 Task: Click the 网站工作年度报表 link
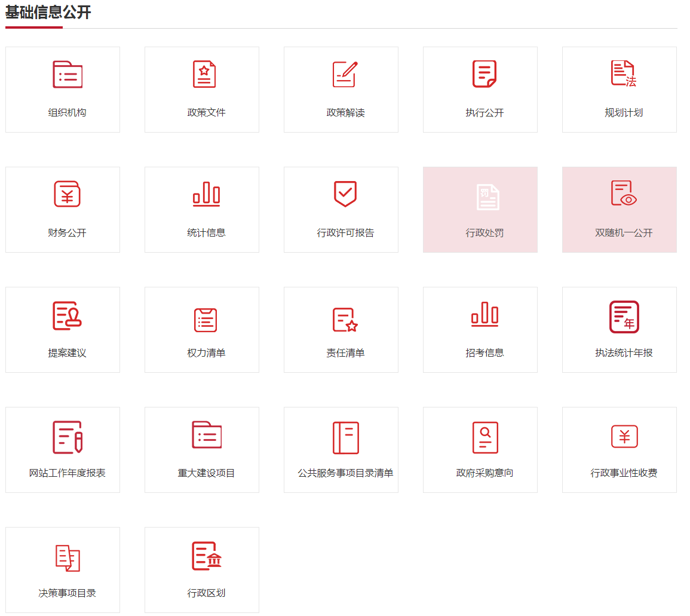click(67, 473)
